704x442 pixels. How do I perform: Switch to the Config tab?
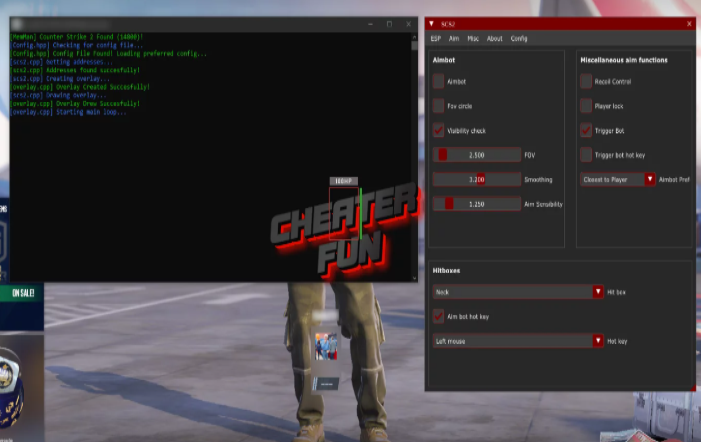519,39
